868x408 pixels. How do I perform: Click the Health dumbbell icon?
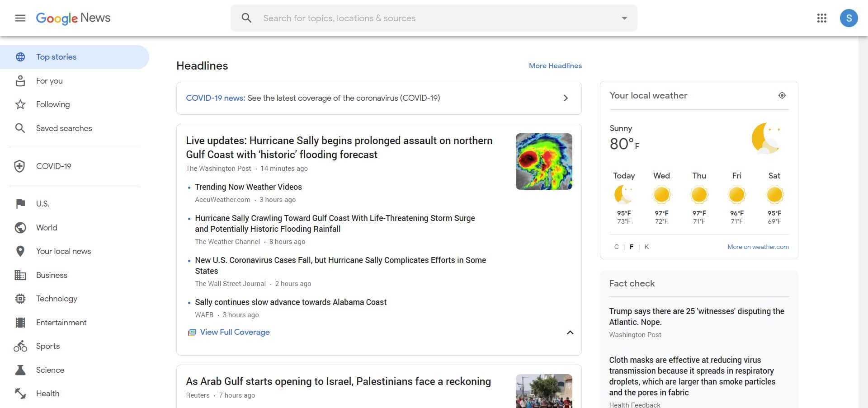tap(20, 394)
